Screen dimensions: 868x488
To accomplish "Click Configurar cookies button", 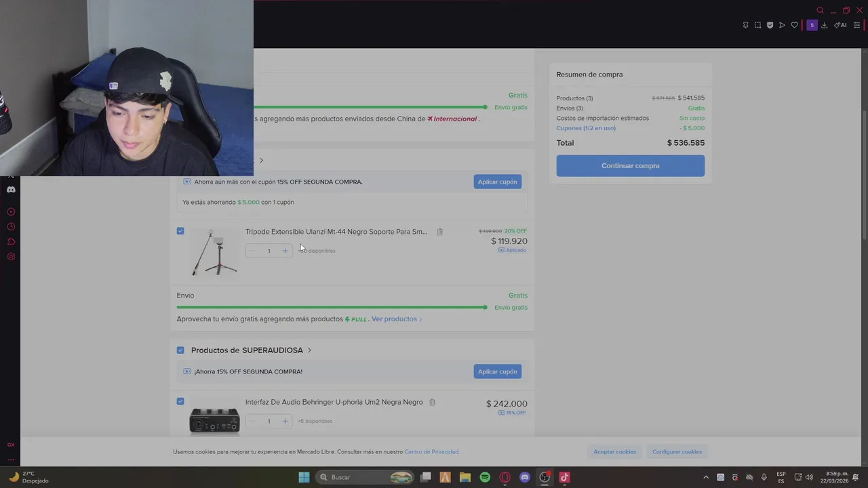I will [677, 451].
